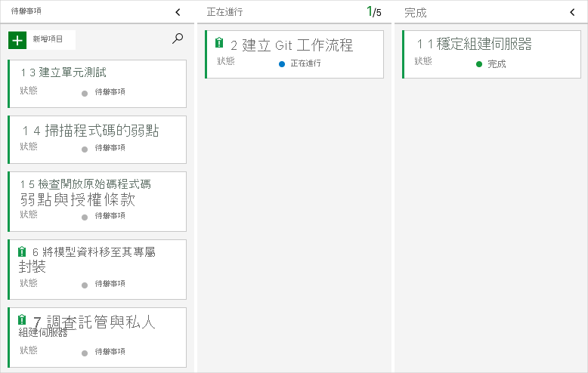Change status 待辦事項 on card 14
The height and width of the screenshot is (373, 588).
[x=110, y=147]
